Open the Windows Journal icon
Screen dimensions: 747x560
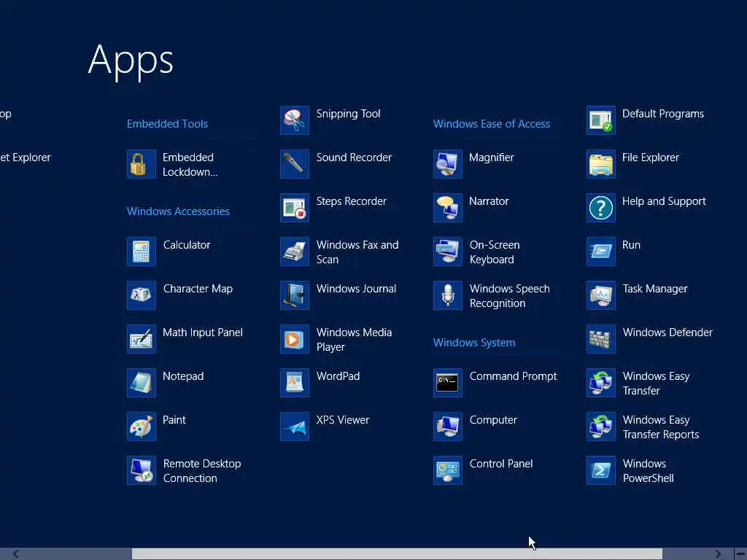click(x=295, y=295)
